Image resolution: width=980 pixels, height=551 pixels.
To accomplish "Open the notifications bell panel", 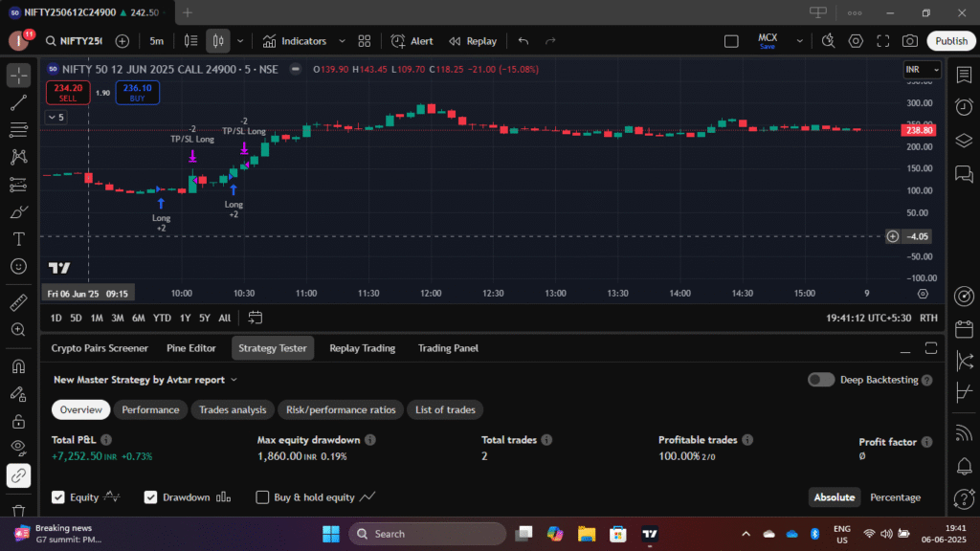I will (964, 466).
